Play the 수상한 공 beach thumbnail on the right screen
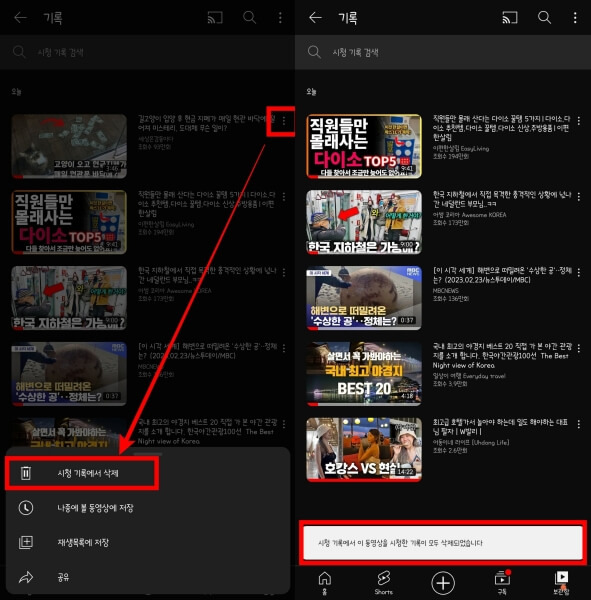This screenshot has width=591, height=600. click(364, 298)
